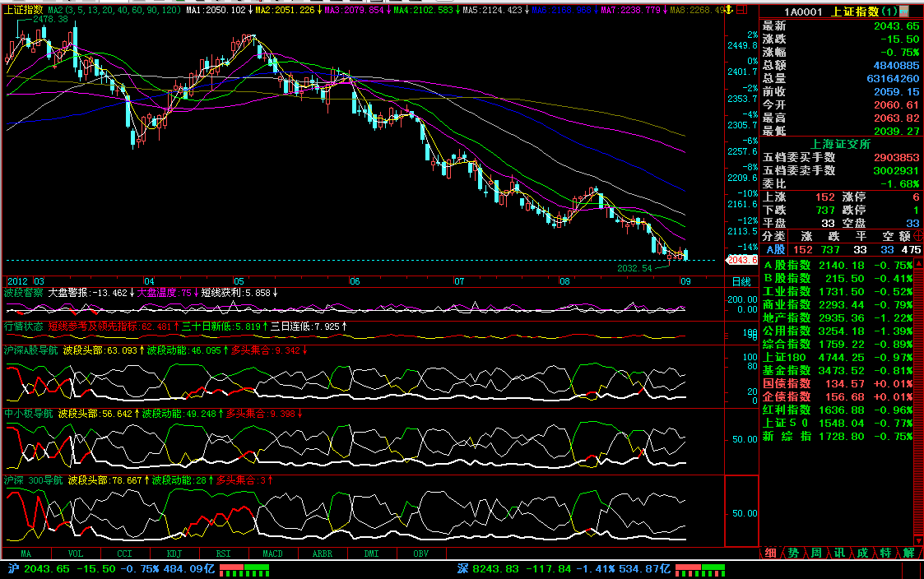Click the red crosshair circle icon beside 额
This screenshot has height=579, width=924.
[x=918, y=236]
